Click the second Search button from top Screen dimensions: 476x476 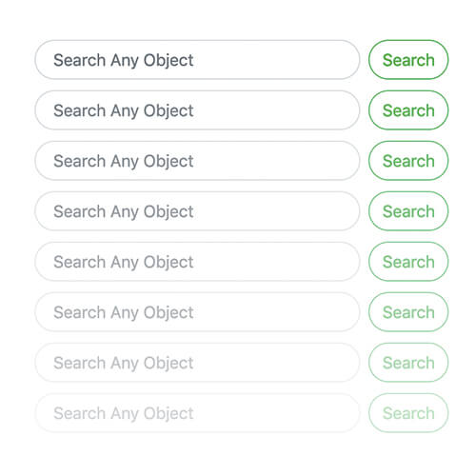coord(408,110)
